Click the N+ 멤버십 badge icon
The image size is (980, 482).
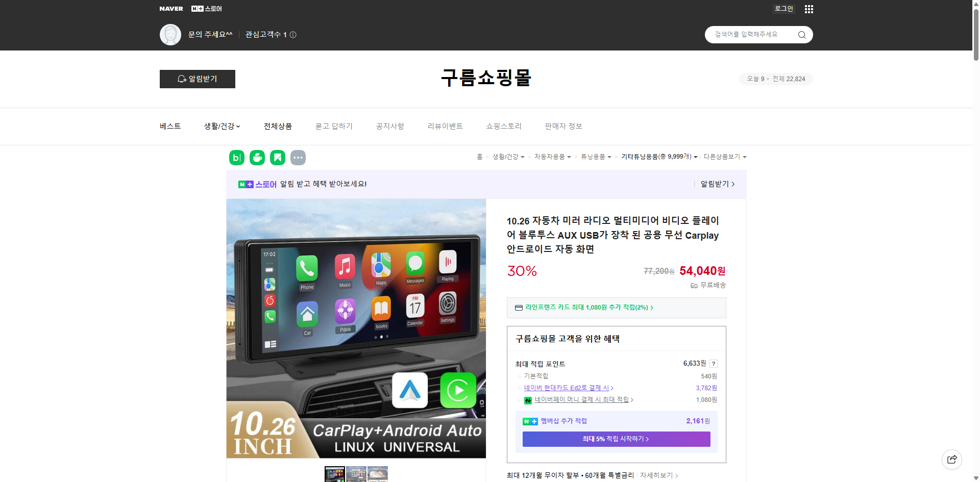pyautogui.click(x=529, y=421)
